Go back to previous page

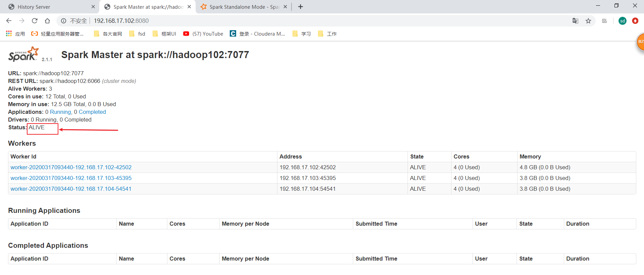coord(9,21)
